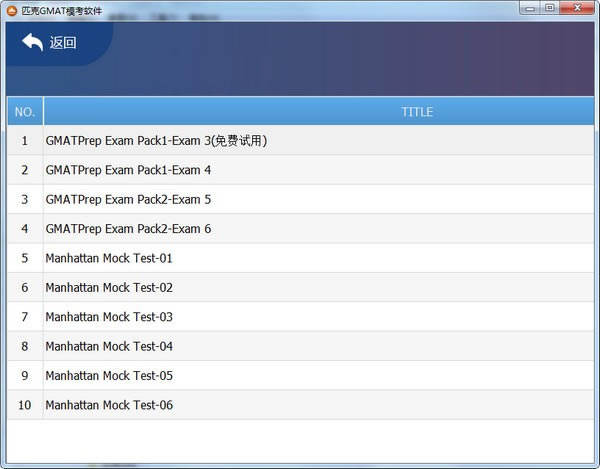This screenshot has width=600, height=469.
Task: Click the back arrow icon
Action: (x=32, y=42)
